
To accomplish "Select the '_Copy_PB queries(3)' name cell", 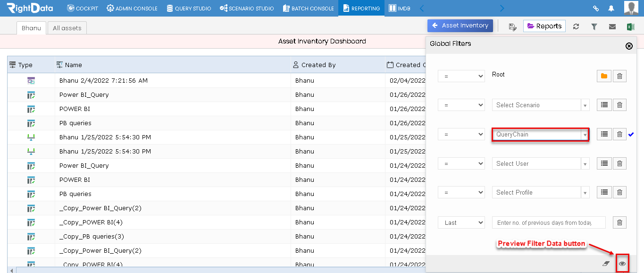I will [173, 236].
